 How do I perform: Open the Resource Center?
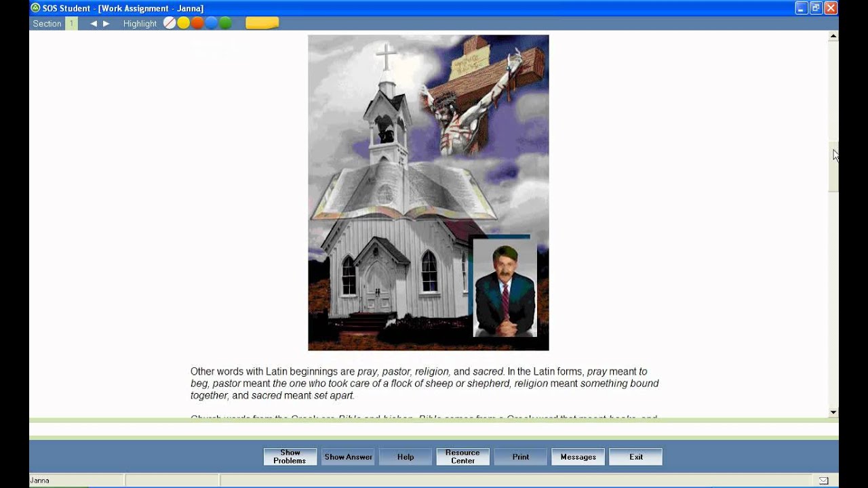click(463, 457)
